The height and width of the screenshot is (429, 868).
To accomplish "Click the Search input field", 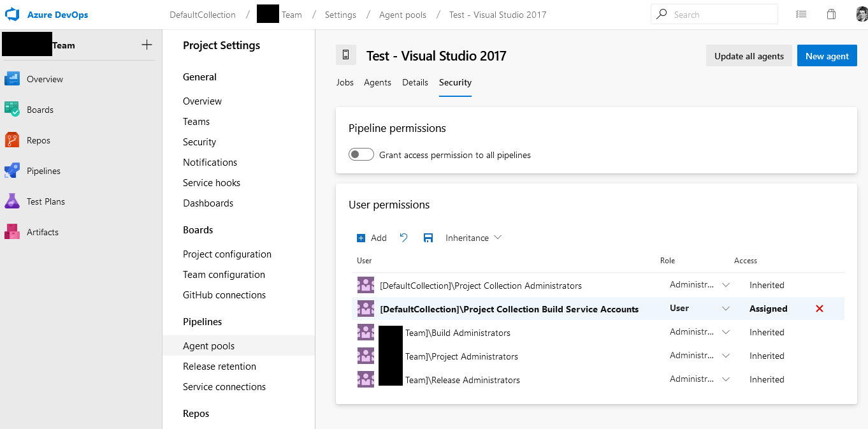I will (x=720, y=15).
